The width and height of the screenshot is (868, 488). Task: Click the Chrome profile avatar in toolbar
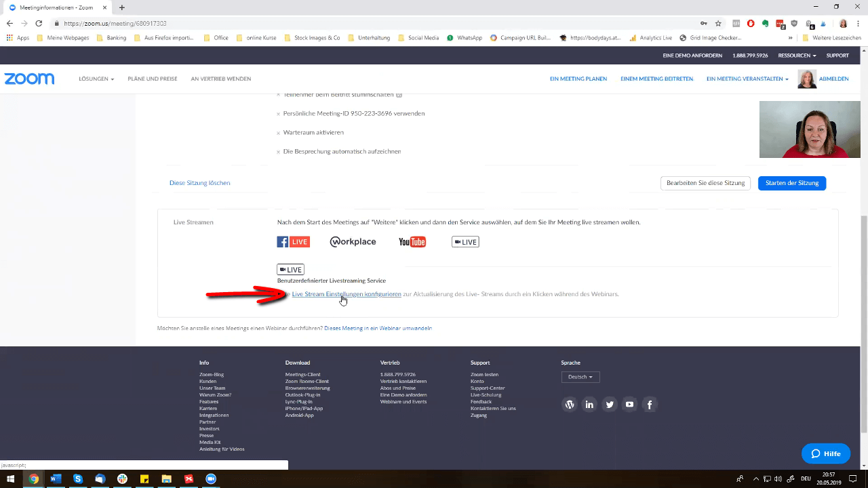[x=844, y=23]
